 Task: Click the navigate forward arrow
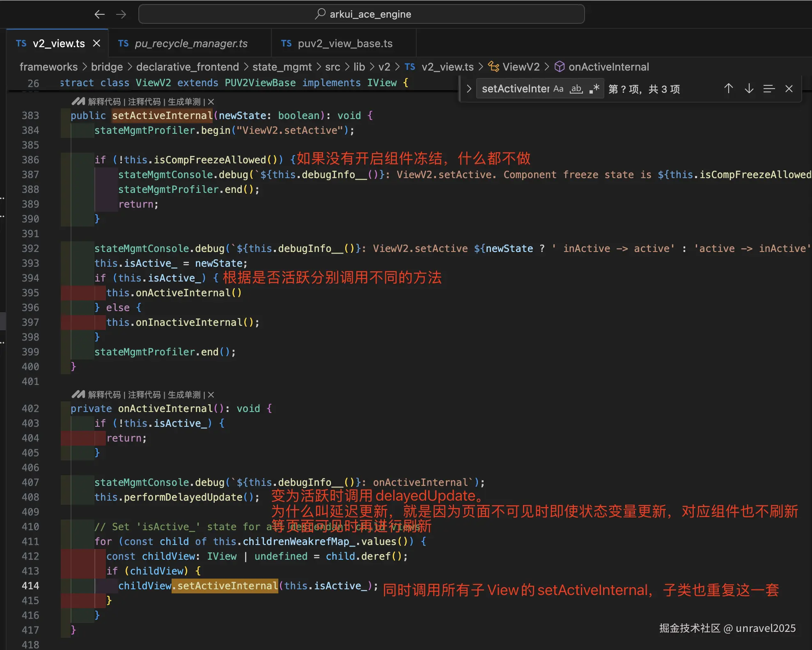coord(121,15)
